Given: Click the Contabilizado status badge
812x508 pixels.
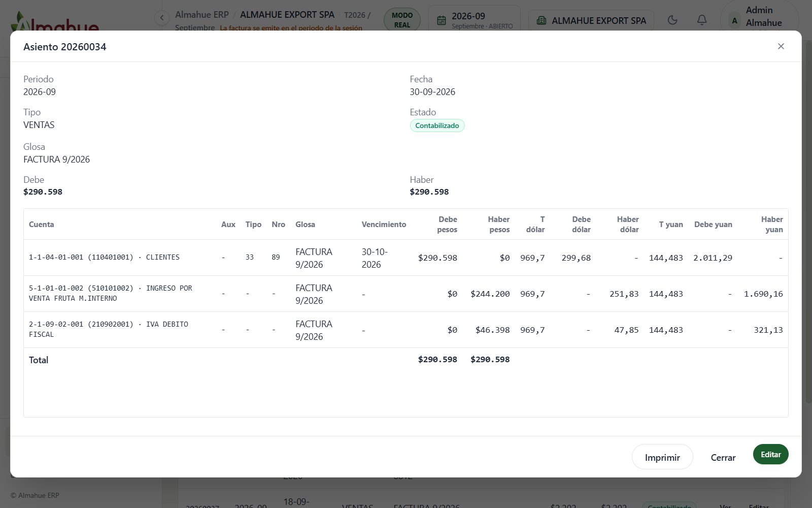Looking at the screenshot, I should point(437,125).
